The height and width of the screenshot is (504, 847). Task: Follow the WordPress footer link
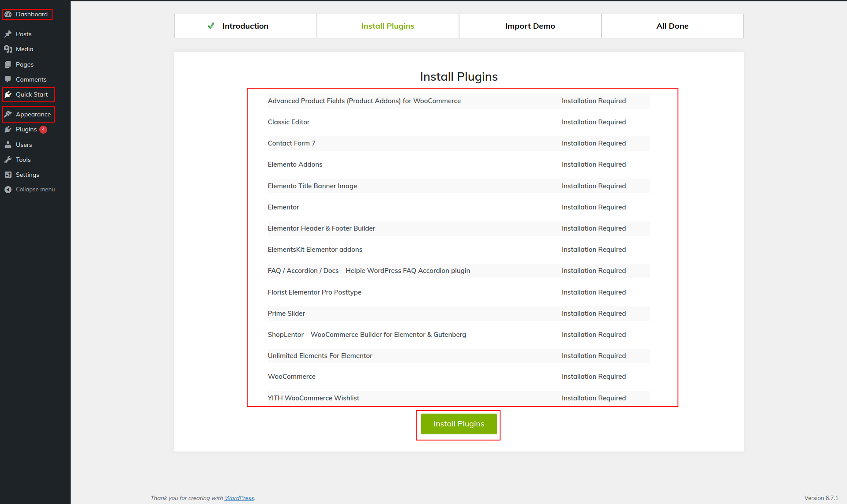point(239,498)
